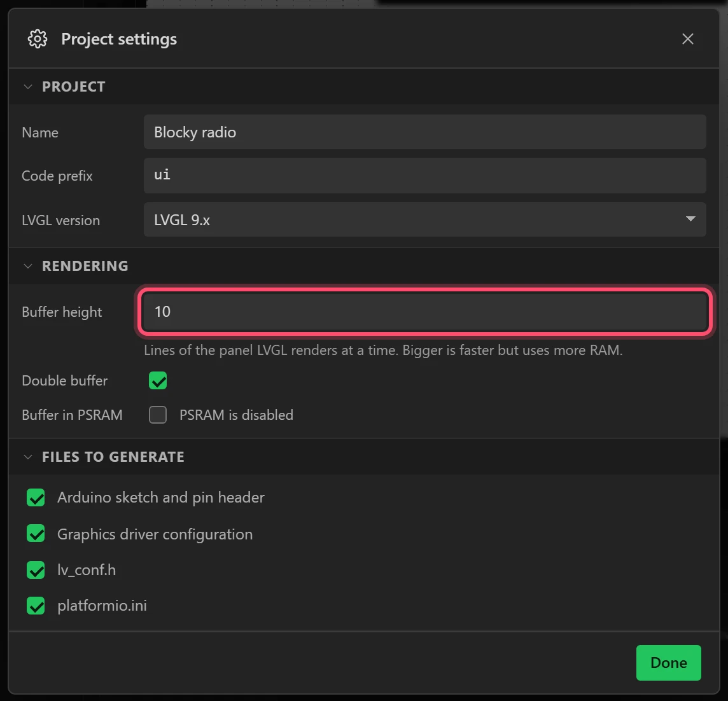Viewport: 728px width, 701px height.
Task: Click the 'Buffer height' label
Action: tap(62, 312)
